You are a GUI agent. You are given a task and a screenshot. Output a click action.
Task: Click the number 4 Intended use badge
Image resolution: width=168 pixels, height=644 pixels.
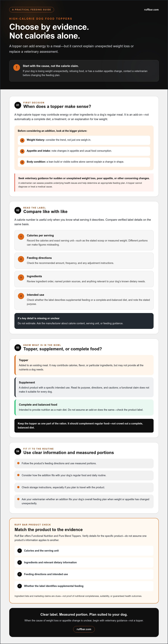pos(21,296)
